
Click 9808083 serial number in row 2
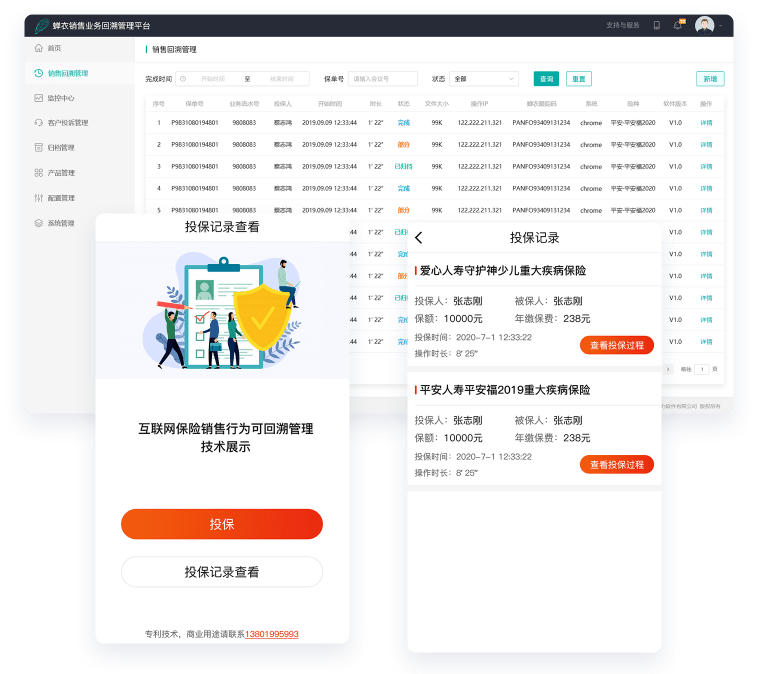click(244, 145)
